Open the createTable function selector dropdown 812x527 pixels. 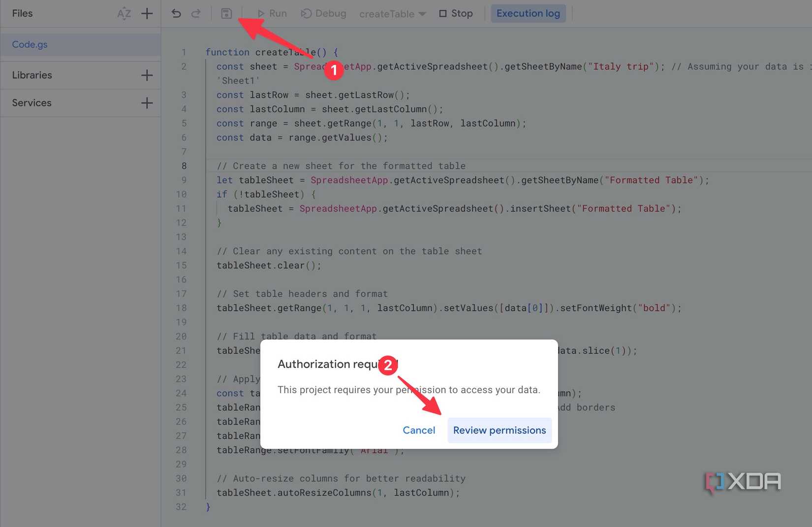pyautogui.click(x=392, y=14)
